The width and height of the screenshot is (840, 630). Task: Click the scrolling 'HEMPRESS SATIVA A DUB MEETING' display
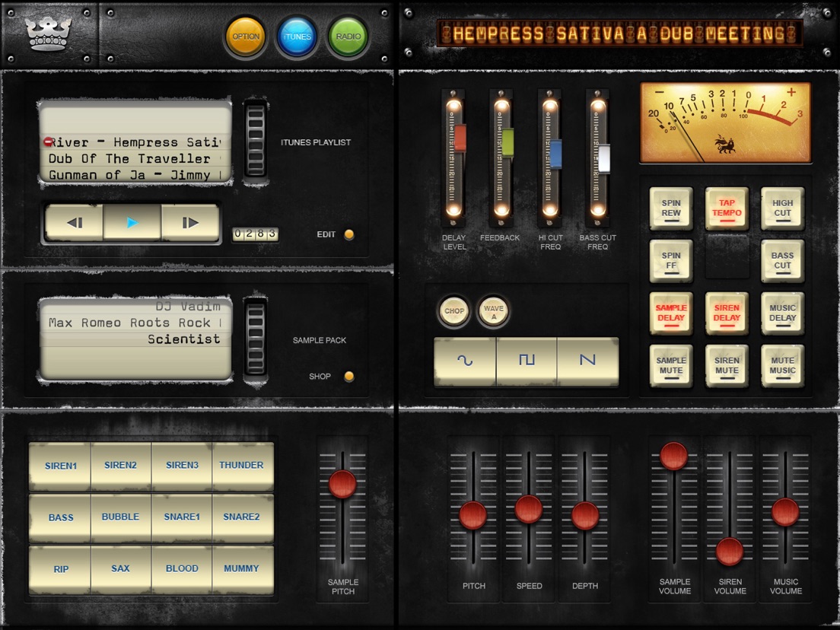click(619, 33)
